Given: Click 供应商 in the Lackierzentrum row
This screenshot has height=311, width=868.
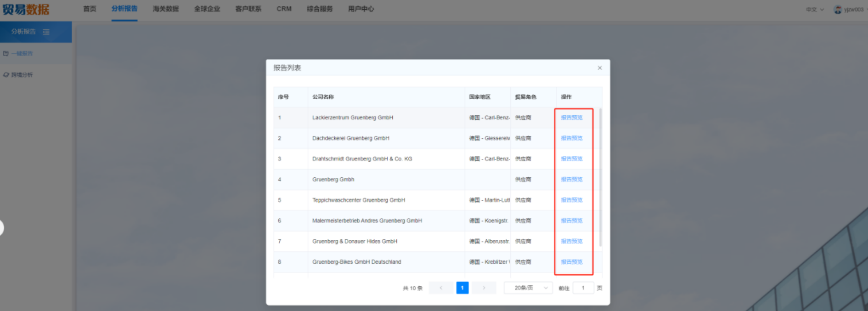Looking at the screenshot, I should 523,118.
